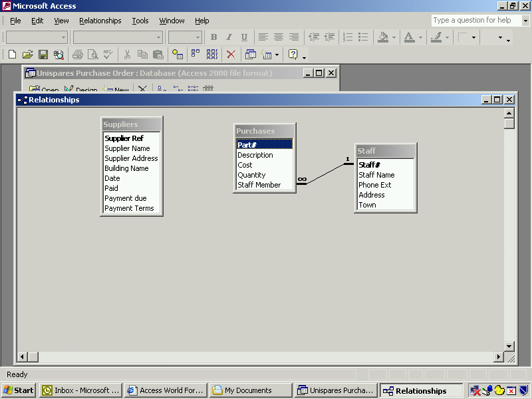The height and width of the screenshot is (399, 532).
Task: Select Staff Member field in Purchases table
Action: (x=259, y=185)
